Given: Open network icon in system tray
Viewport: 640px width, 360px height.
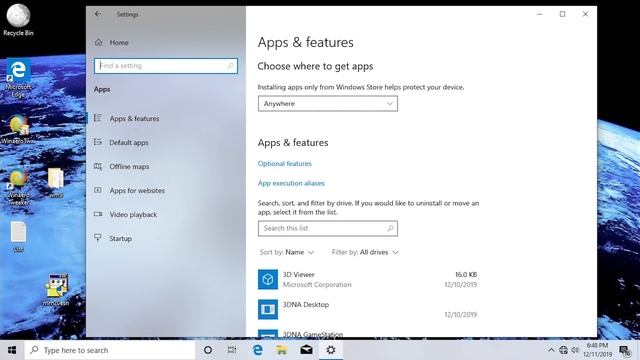Looking at the screenshot, I should 564,350.
